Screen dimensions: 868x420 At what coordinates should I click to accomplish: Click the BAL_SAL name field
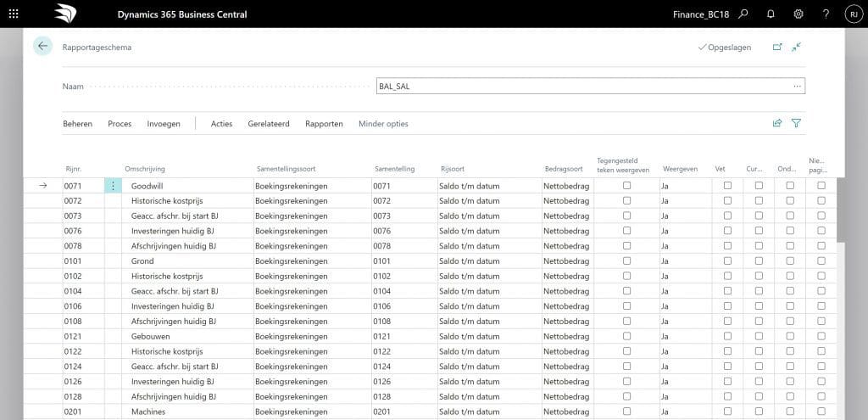click(591, 86)
